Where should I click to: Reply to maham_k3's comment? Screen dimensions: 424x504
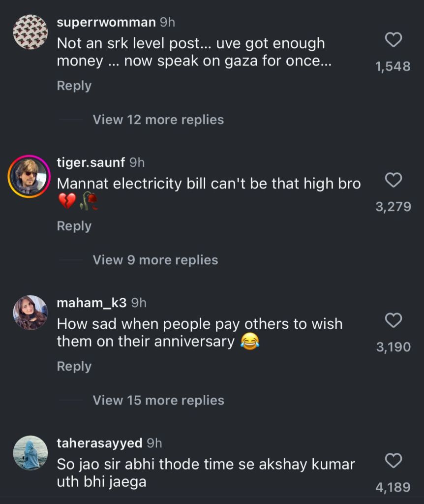(x=74, y=366)
